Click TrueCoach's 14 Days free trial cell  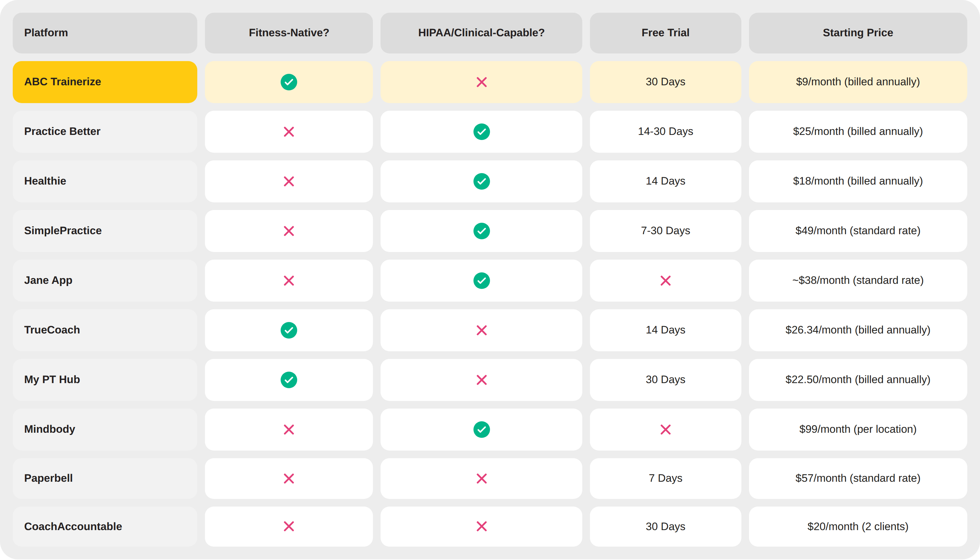coord(665,330)
